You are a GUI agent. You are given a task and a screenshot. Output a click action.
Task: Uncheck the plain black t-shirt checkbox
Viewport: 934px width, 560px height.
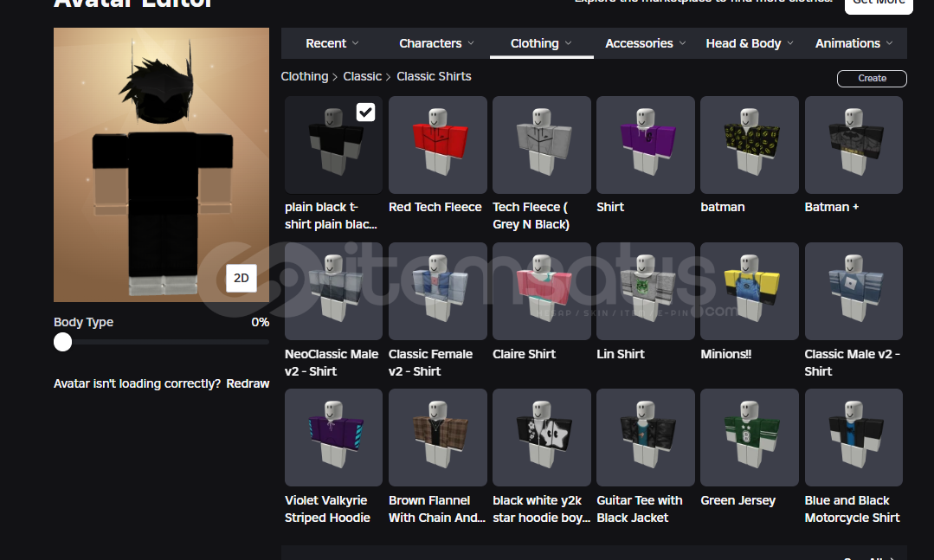pos(365,113)
